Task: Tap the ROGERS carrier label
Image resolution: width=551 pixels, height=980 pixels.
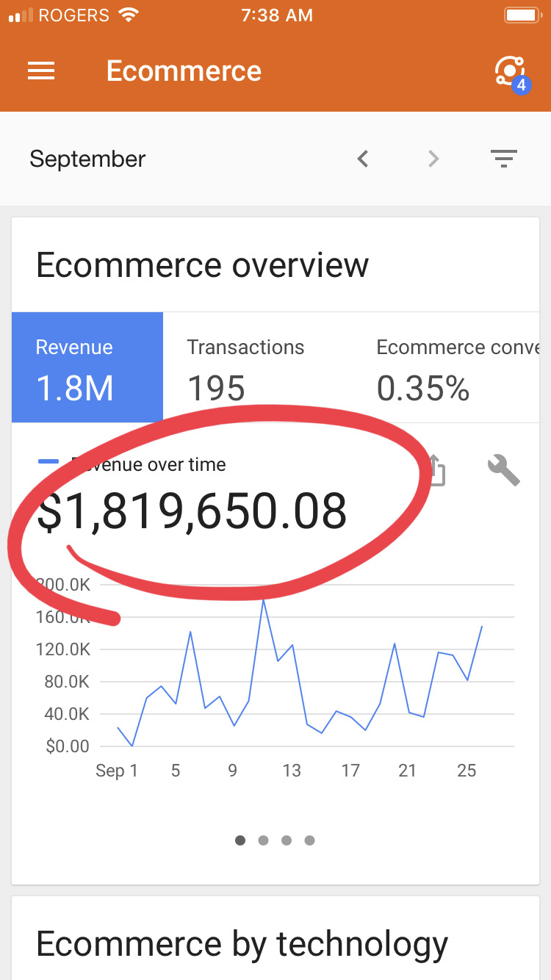Action: [x=73, y=15]
